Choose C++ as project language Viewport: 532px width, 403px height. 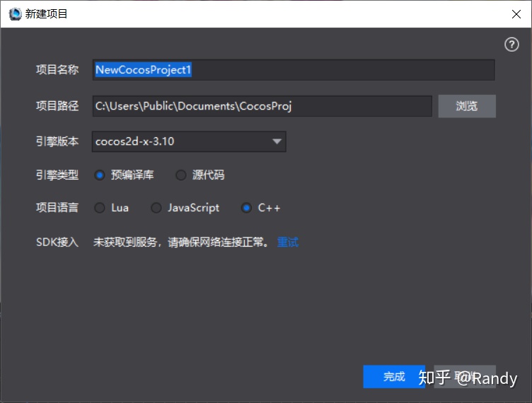[246, 207]
